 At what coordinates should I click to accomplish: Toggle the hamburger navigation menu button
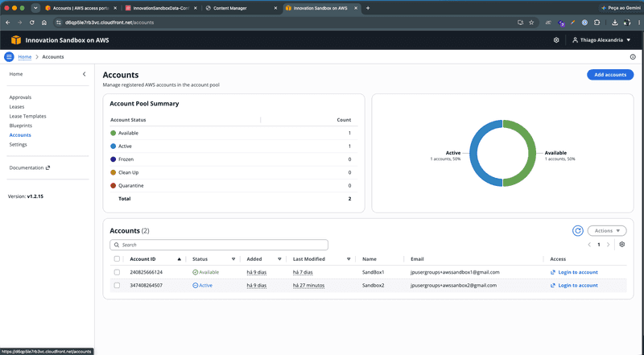pos(9,56)
